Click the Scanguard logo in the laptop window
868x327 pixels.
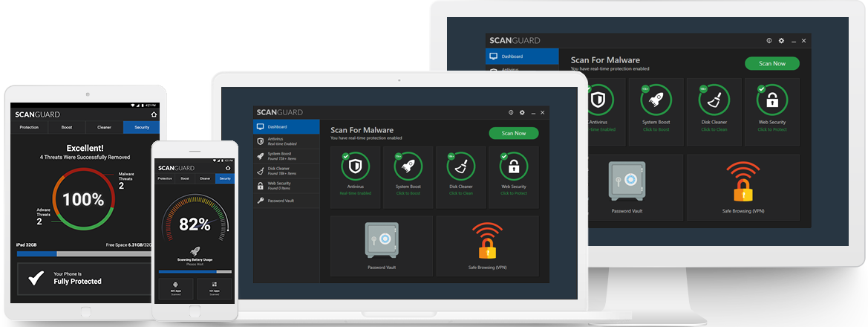[279, 112]
